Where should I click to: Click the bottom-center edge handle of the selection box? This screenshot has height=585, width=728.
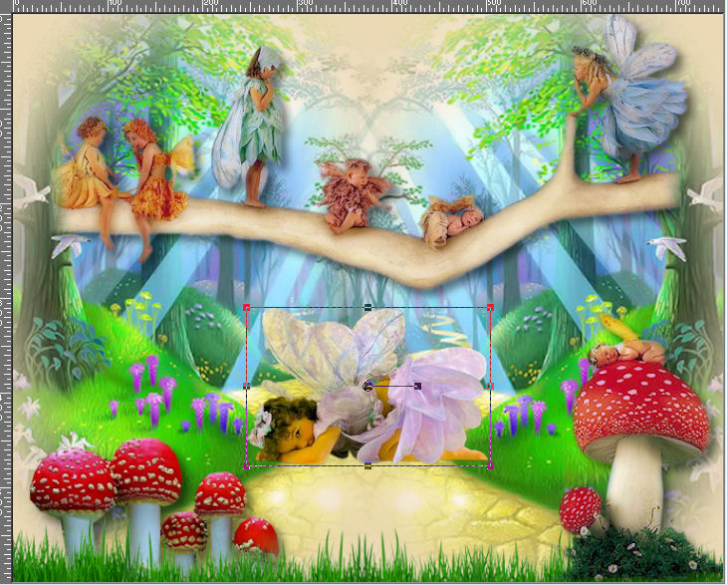click(x=368, y=465)
